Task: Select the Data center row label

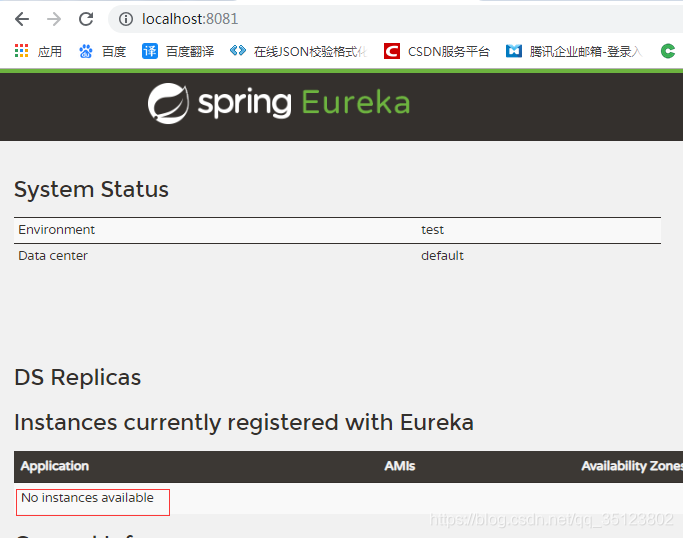Action: point(53,256)
